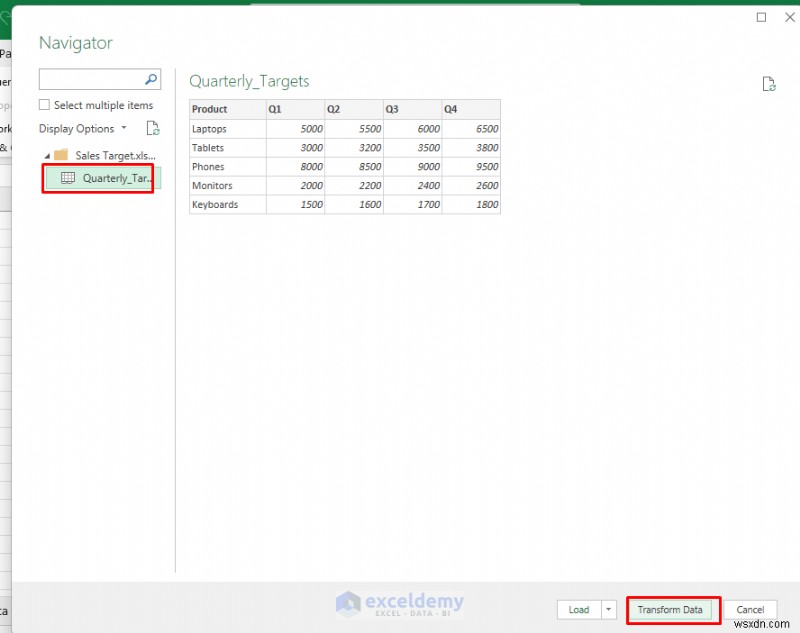Click the Monitors row label
The image size is (800, 633).
(x=212, y=185)
